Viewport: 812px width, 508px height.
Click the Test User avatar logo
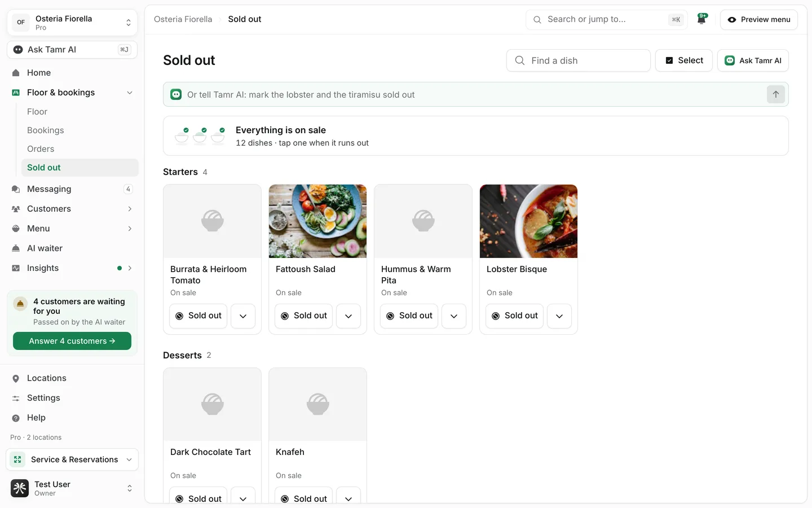[x=20, y=488]
